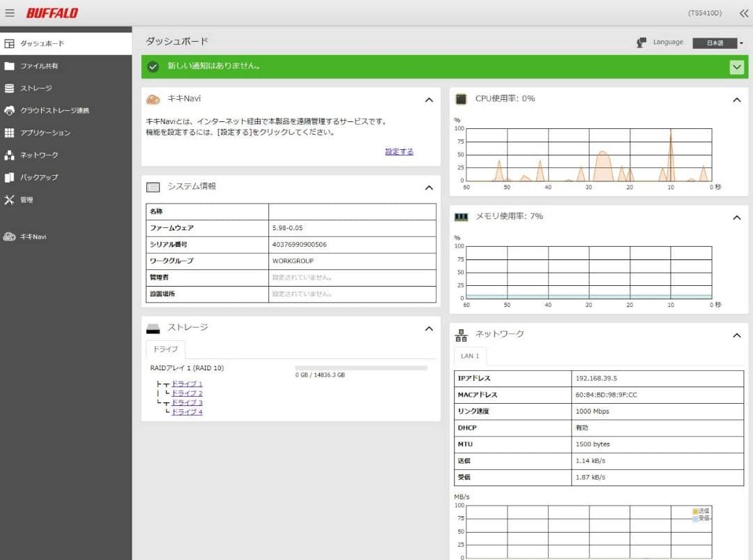Collapse the システム情報 panel
Image resolution: width=753 pixels, height=560 pixels.
click(429, 187)
